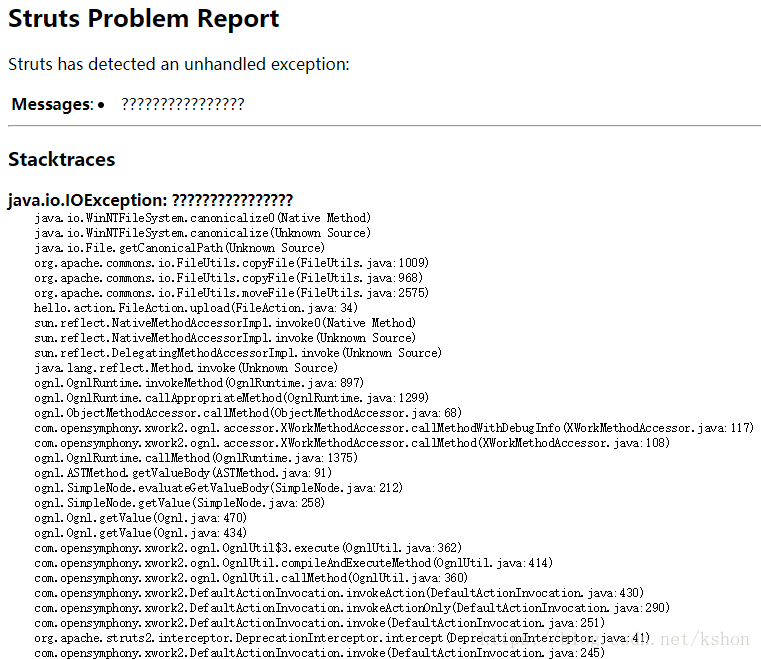Click NativeMethodAccessorImpl.invoke(Unknown Source) line
761x659 pixels.
tap(225, 338)
